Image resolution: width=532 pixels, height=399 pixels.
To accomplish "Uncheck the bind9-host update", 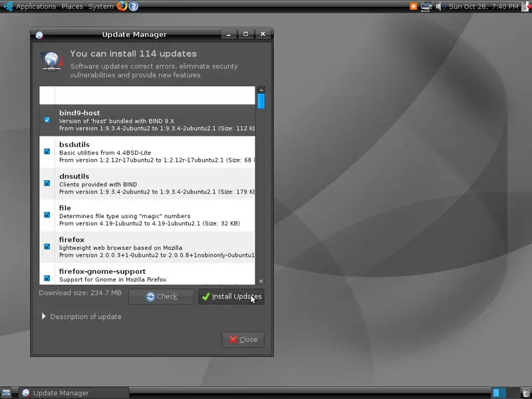I will click(47, 120).
